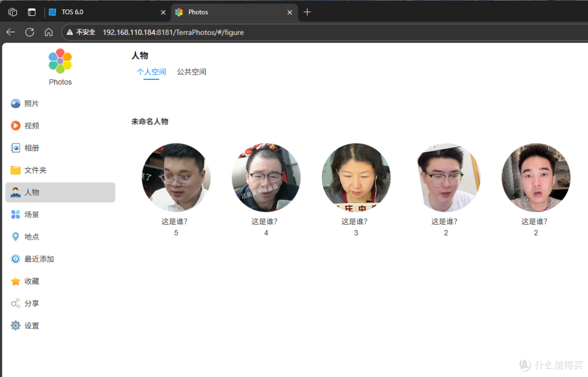The image size is (588, 377).
Task: Open a new browser tab
Action: (x=307, y=12)
